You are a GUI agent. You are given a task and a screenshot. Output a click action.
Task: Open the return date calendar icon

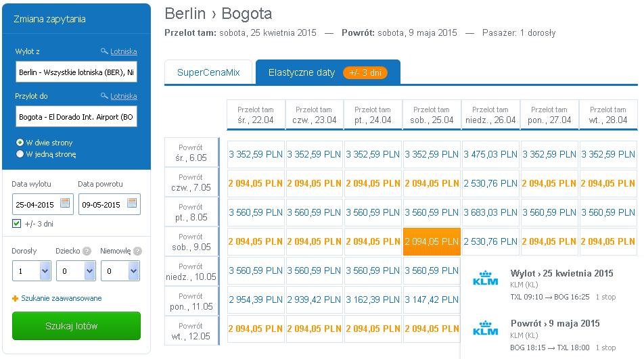pos(132,203)
